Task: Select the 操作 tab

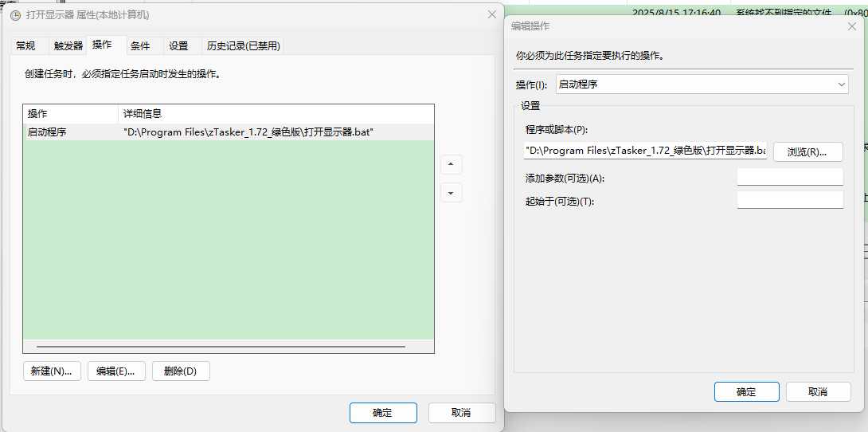Action: point(106,45)
